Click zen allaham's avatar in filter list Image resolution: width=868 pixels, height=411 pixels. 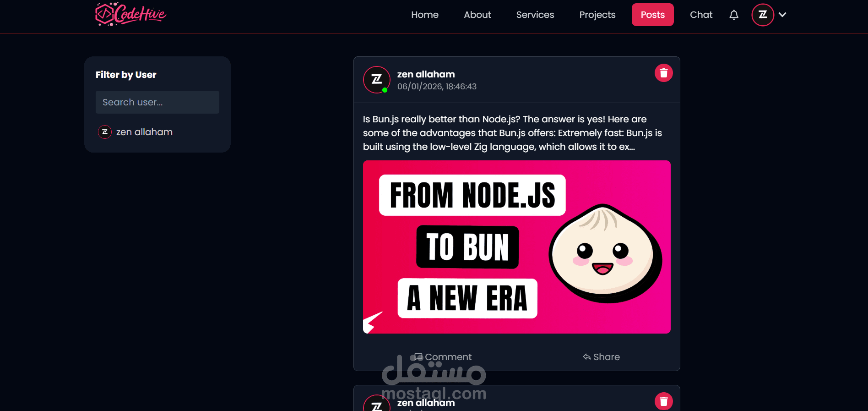pos(105,132)
